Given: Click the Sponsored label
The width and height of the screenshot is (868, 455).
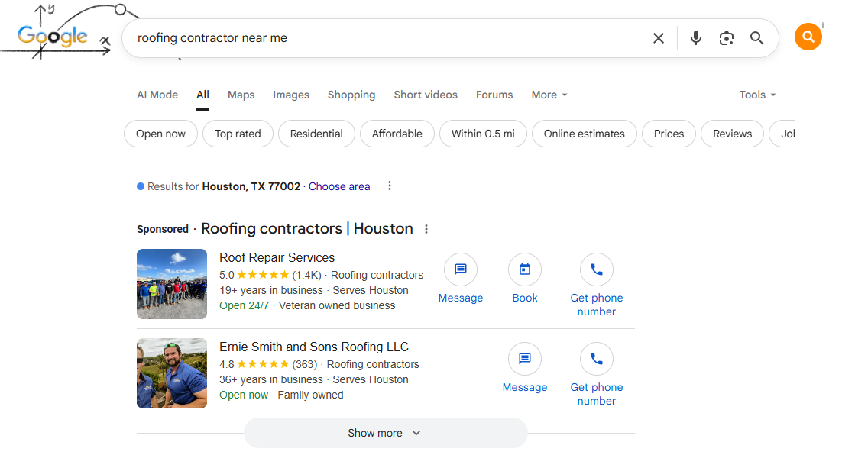Looking at the screenshot, I should point(163,229).
